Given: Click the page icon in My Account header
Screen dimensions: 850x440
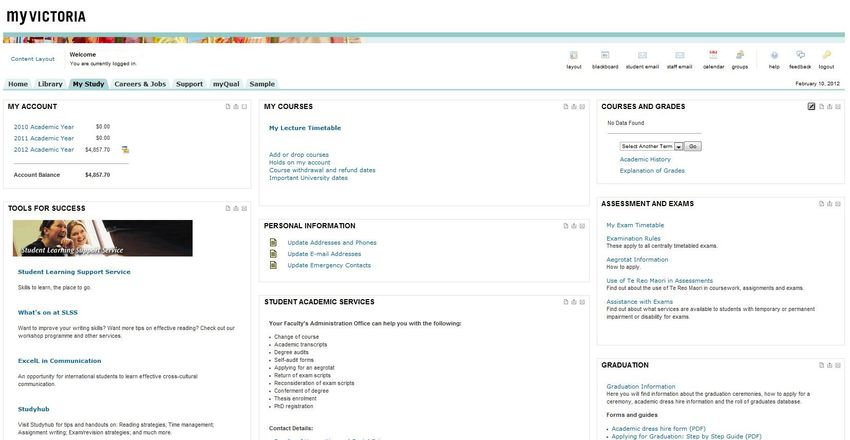Looking at the screenshot, I should 228,107.
